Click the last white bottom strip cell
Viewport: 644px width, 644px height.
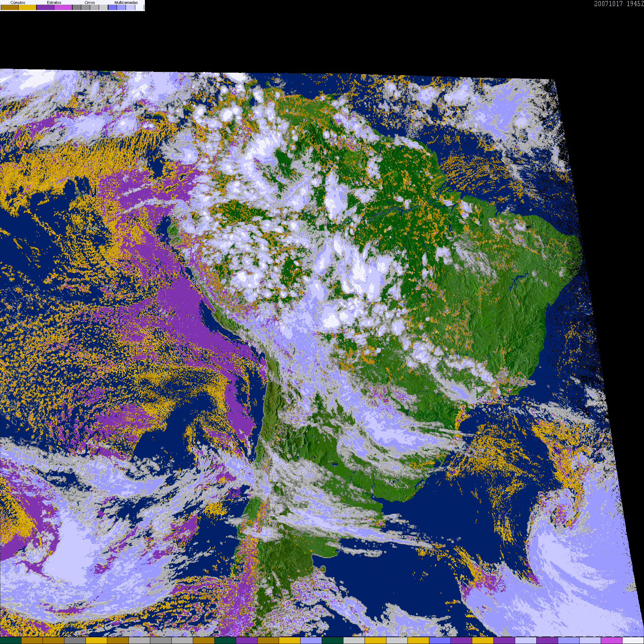click(x=633, y=640)
